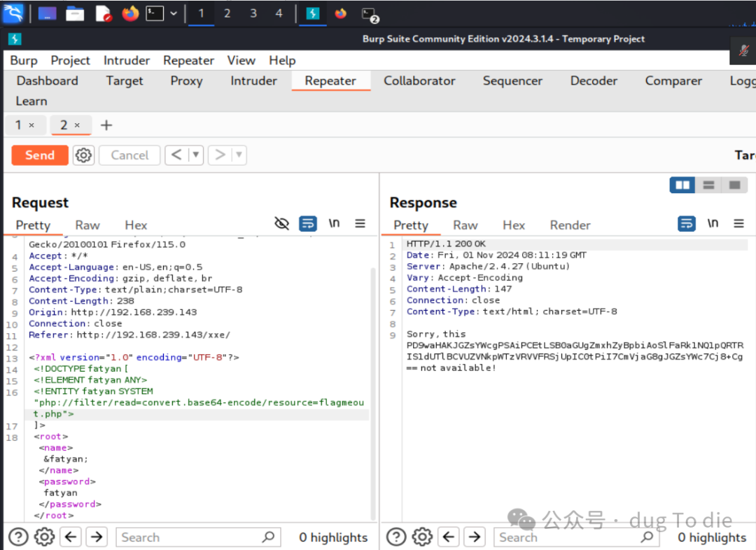Switch to workspace 4
Screen dimensions: 756x550
[x=279, y=13]
